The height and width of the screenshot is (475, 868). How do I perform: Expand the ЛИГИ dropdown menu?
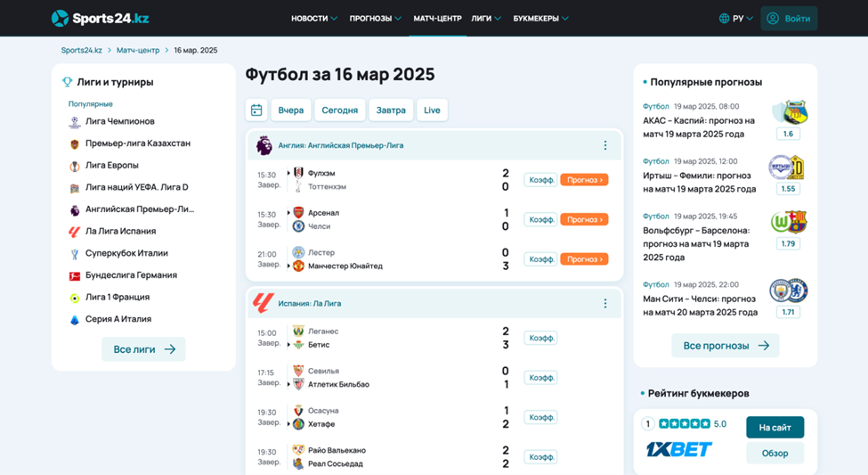pos(486,19)
